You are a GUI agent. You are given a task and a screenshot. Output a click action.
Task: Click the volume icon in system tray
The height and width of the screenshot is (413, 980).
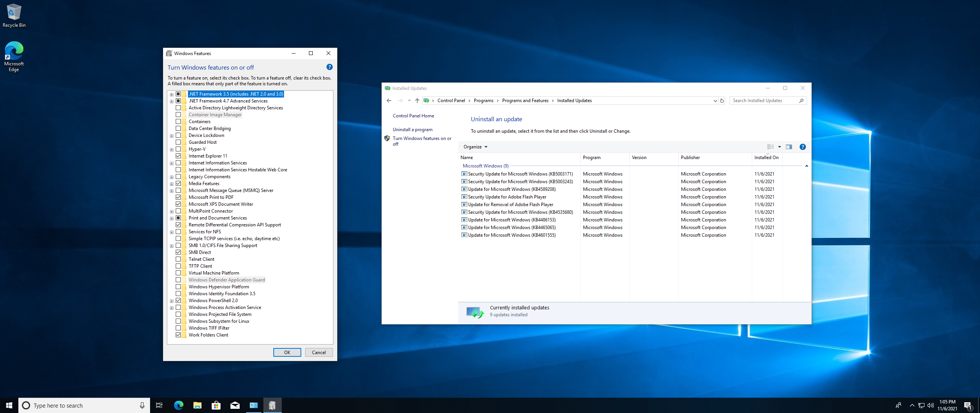[931, 405]
